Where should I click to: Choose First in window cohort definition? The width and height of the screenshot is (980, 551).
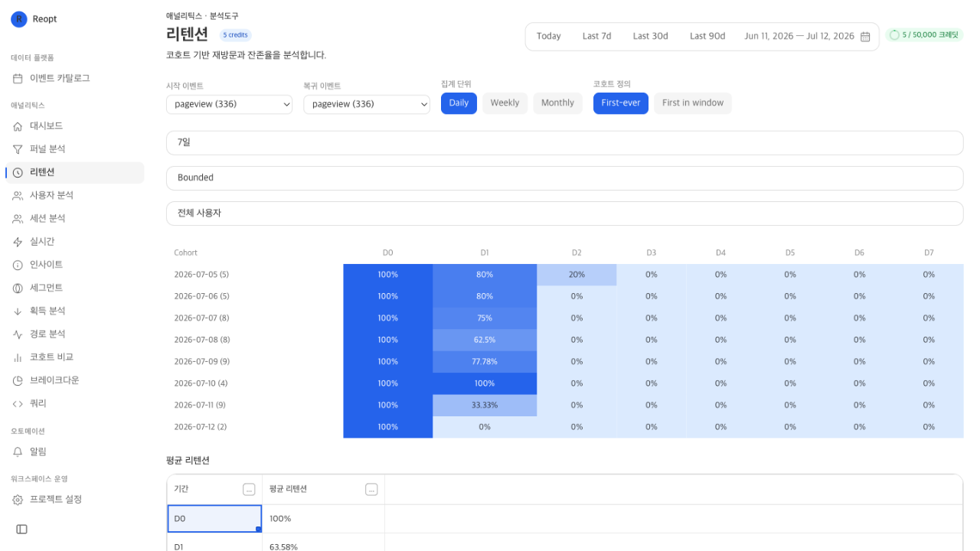[693, 103]
